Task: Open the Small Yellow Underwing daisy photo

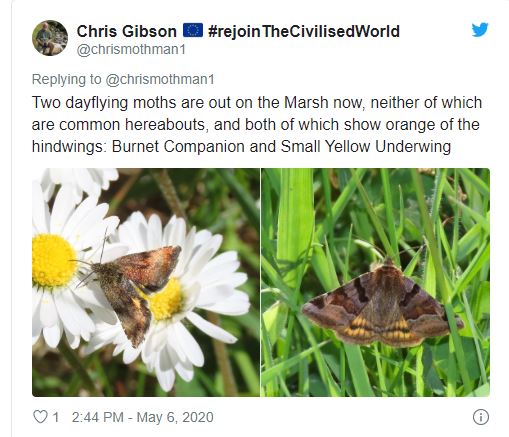Action: click(146, 282)
